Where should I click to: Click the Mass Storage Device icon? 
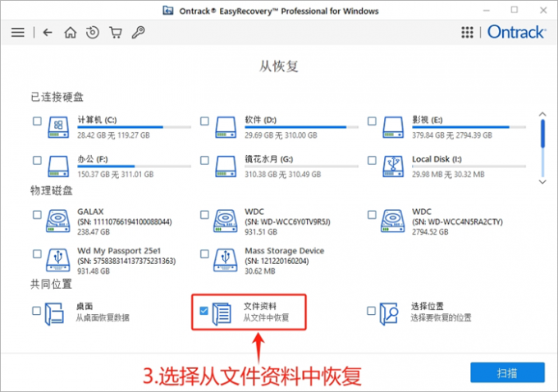tap(226, 260)
